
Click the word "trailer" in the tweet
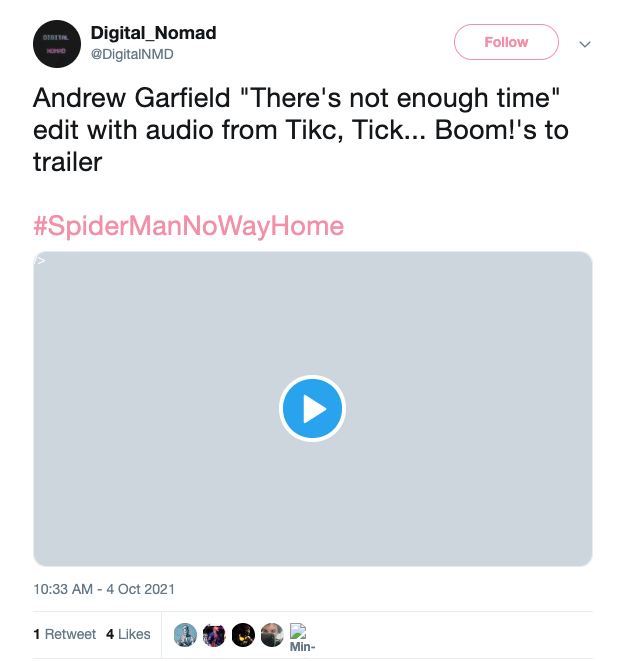(x=68, y=162)
